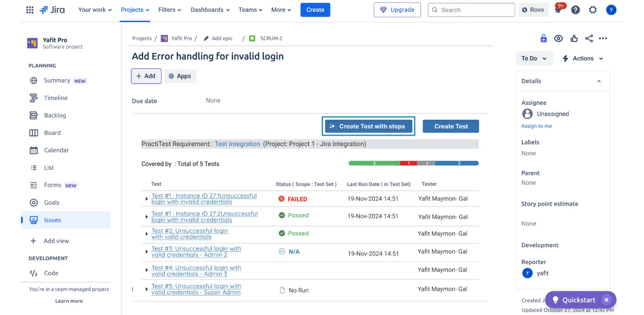This screenshot has height=315, width=644.
Task: Open the Quickstart panel
Action: [574, 300]
